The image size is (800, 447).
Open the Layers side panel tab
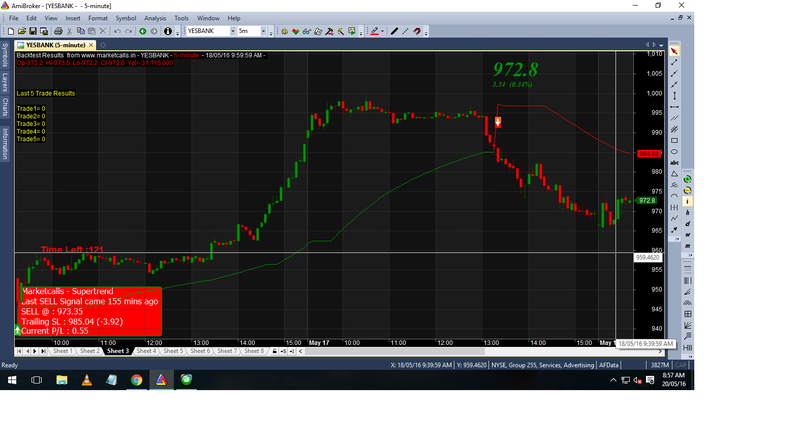coord(5,82)
